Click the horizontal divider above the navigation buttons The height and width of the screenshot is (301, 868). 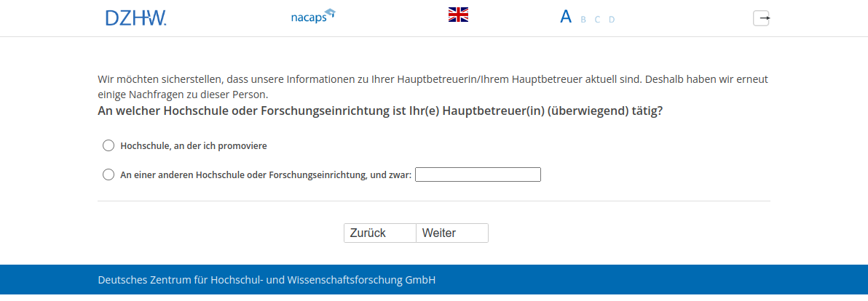pyautogui.click(x=433, y=201)
